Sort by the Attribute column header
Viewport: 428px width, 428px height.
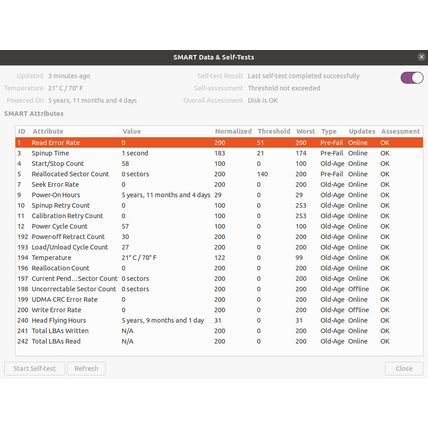click(48, 131)
